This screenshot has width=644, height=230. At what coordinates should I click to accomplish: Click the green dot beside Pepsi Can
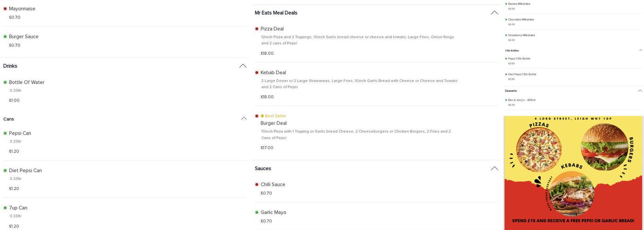coord(5,133)
